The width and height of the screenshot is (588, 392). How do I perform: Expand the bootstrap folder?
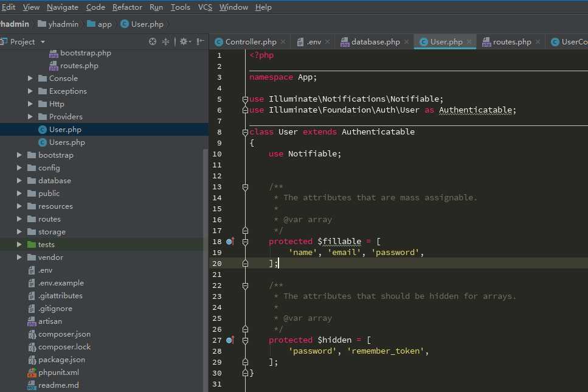tap(19, 155)
